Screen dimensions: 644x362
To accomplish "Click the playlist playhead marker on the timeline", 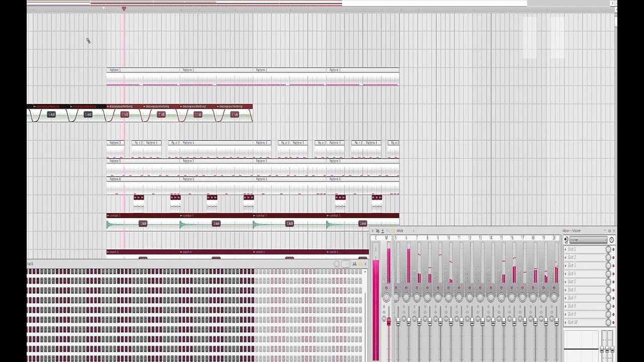I will click(124, 9).
